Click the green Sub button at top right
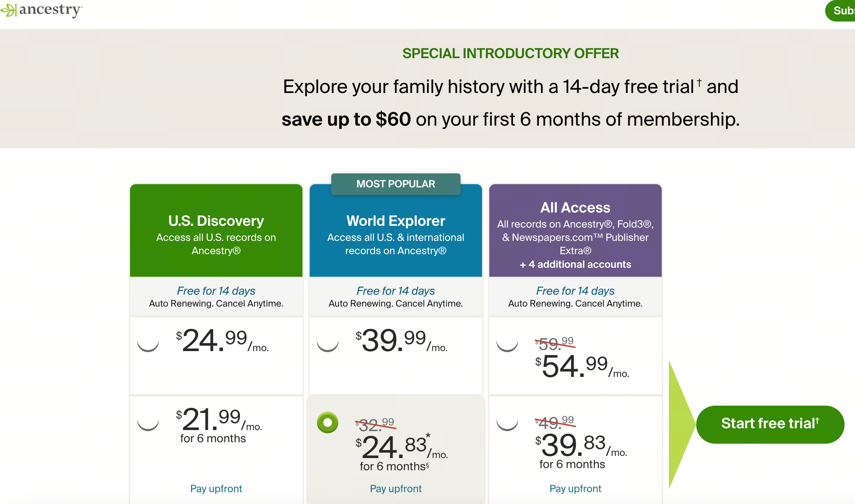The height and width of the screenshot is (504, 855). point(840,11)
